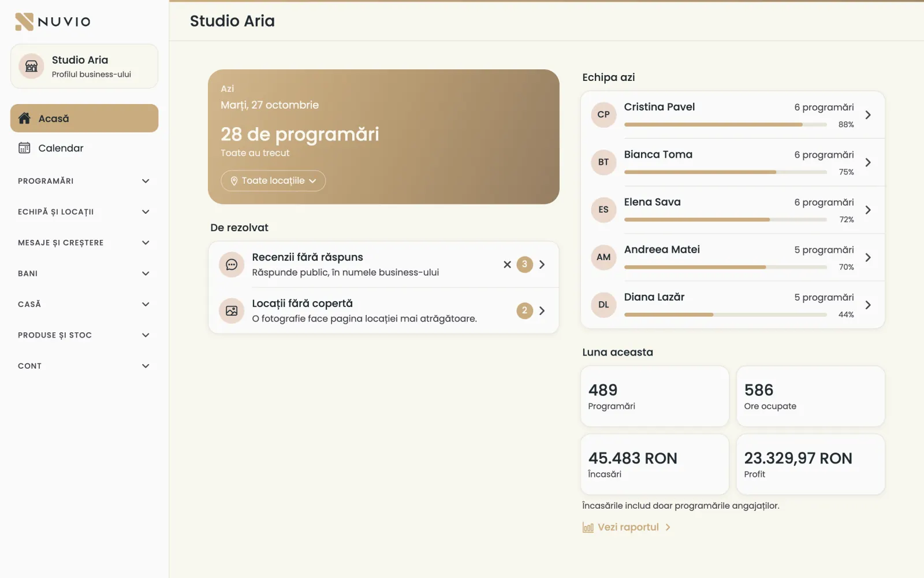
Task: Select the Andreea Matei team row
Action: click(733, 257)
